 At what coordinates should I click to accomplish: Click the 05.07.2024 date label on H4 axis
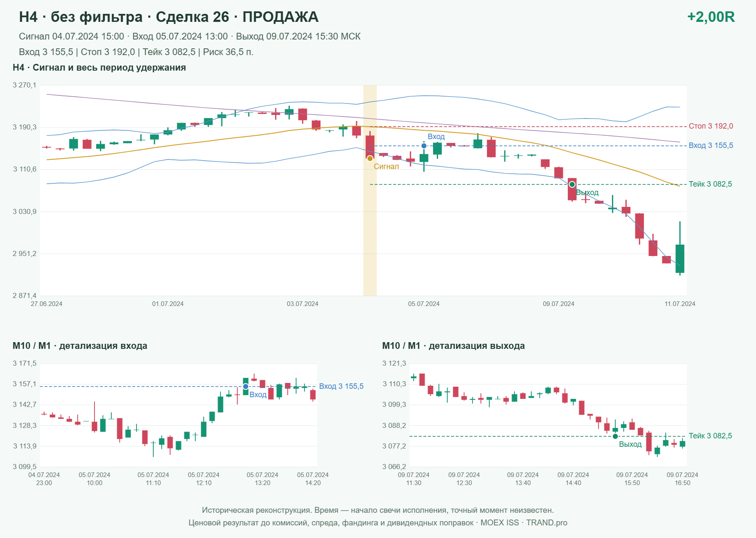pyautogui.click(x=424, y=304)
